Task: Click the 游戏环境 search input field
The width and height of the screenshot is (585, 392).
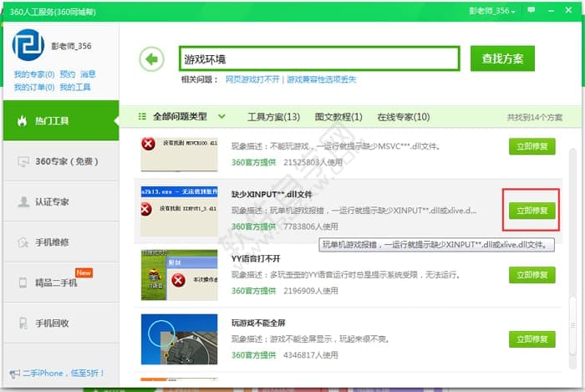Action: 318,59
